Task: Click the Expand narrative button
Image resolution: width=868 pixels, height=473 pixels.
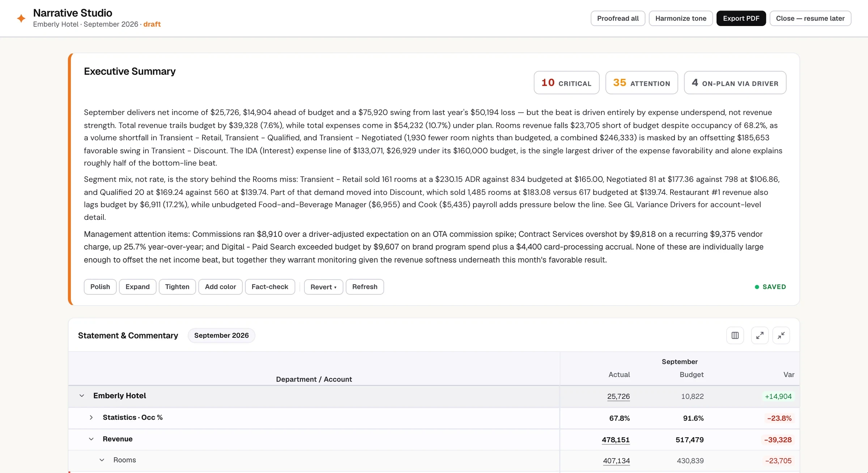Action: [137, 287]
